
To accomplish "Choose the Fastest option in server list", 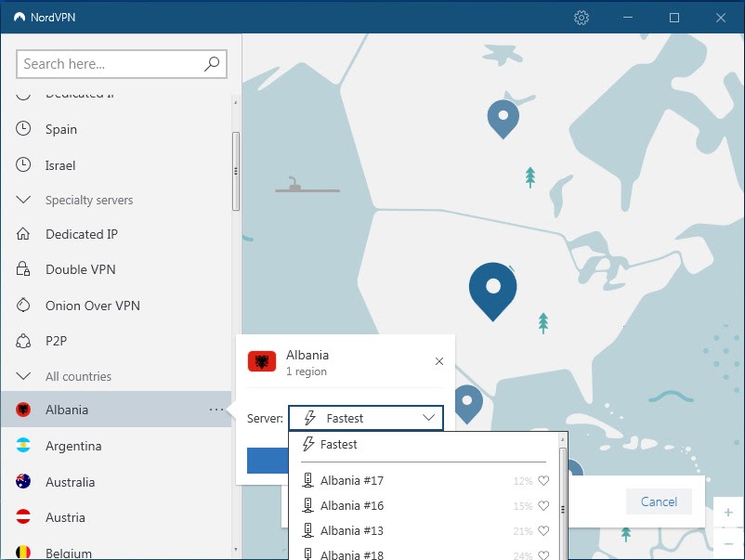I will pos(425,444).
